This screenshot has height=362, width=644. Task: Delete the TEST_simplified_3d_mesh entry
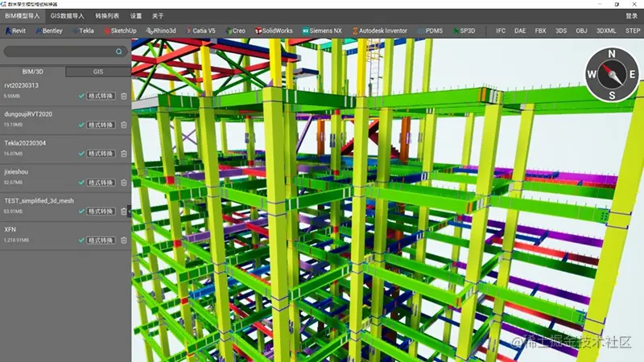[x=124, y=212]
